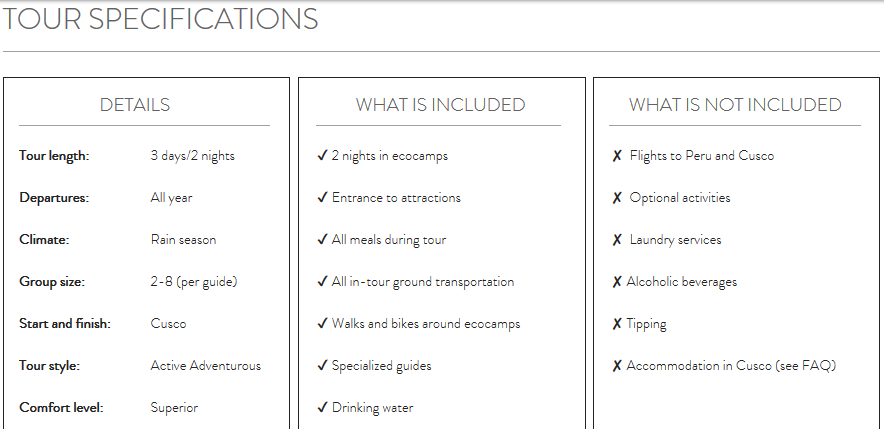
Task: Click the WHAT IS NOT INCLUDED heading
Action: click(735, 105)
